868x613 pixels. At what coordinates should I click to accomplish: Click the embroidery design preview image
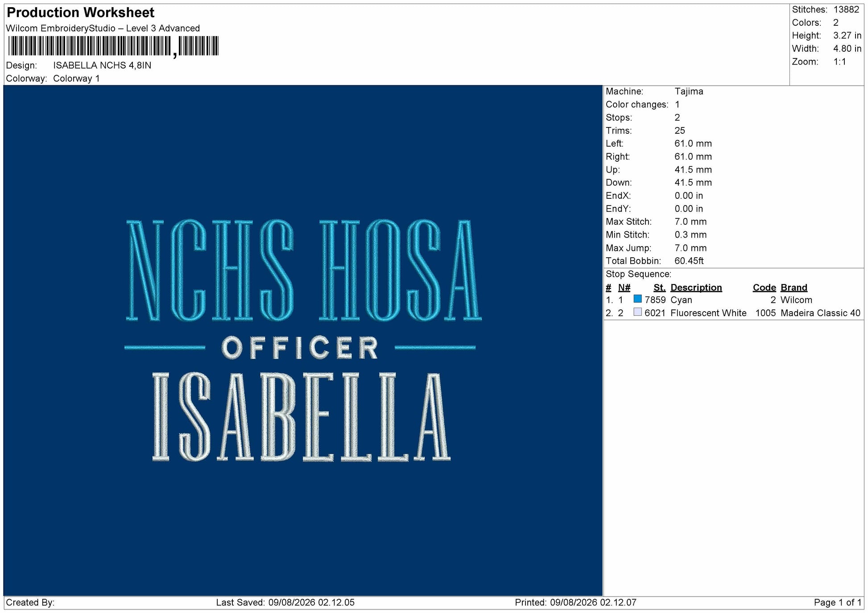[303, 340]
